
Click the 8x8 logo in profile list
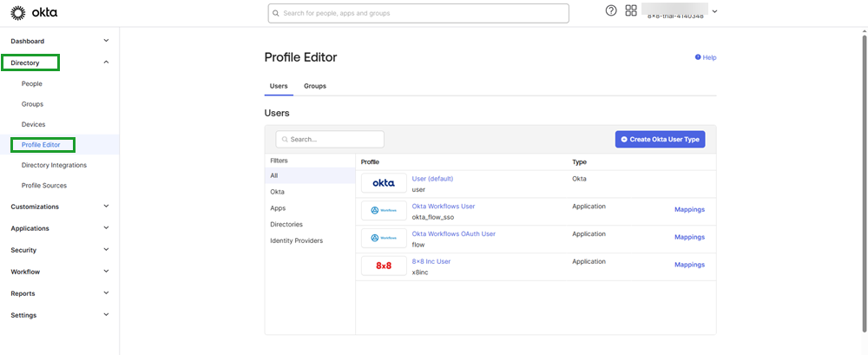[x=384, y=266]
